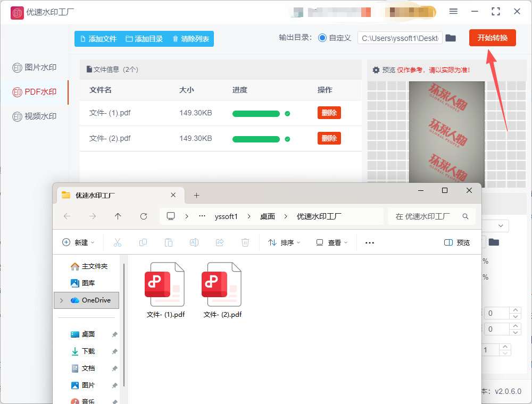
Task: Click the search magnifier icon in Explorer
Action: tap(465, 216)
